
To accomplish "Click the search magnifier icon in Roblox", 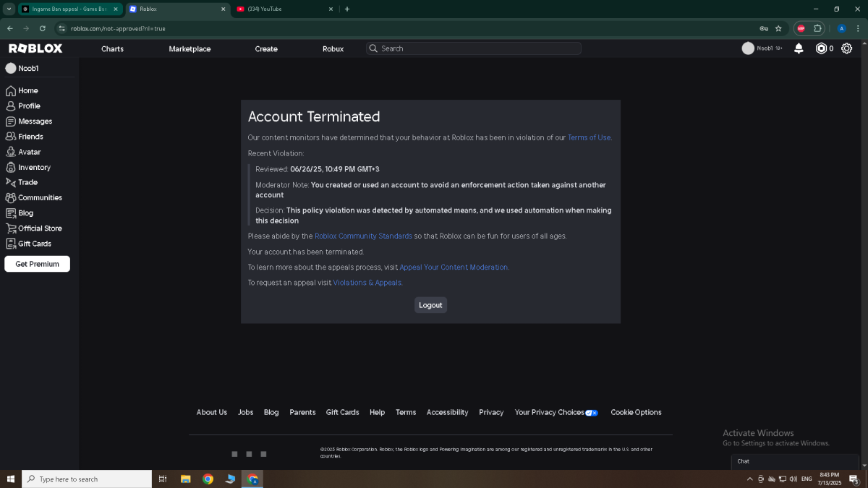I will point(373,48).
